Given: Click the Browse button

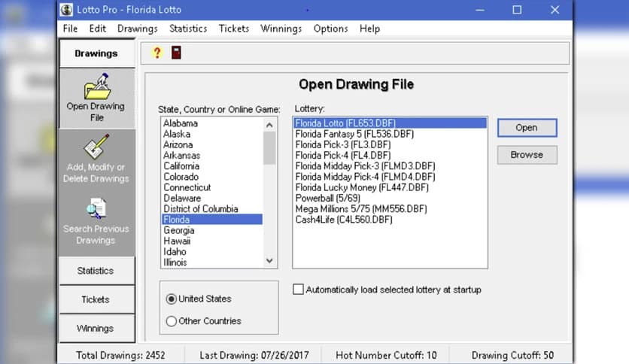Looking at the screenshot, I should pyautogui.click(x=527, y=155).
